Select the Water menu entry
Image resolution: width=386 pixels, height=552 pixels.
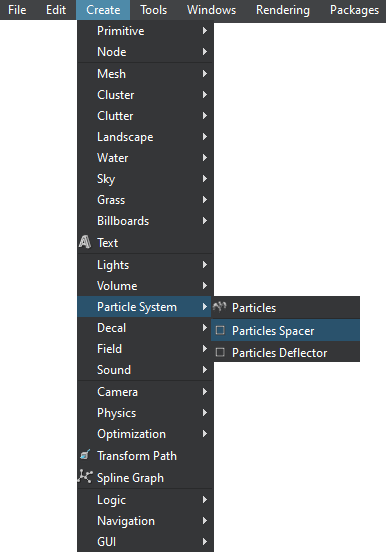click(x=145, y=158)
